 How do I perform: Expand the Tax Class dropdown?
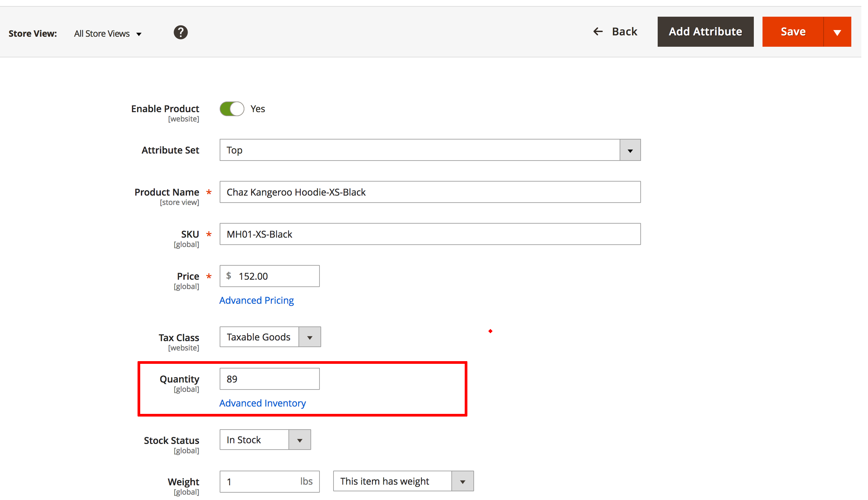tap(270, 337)
